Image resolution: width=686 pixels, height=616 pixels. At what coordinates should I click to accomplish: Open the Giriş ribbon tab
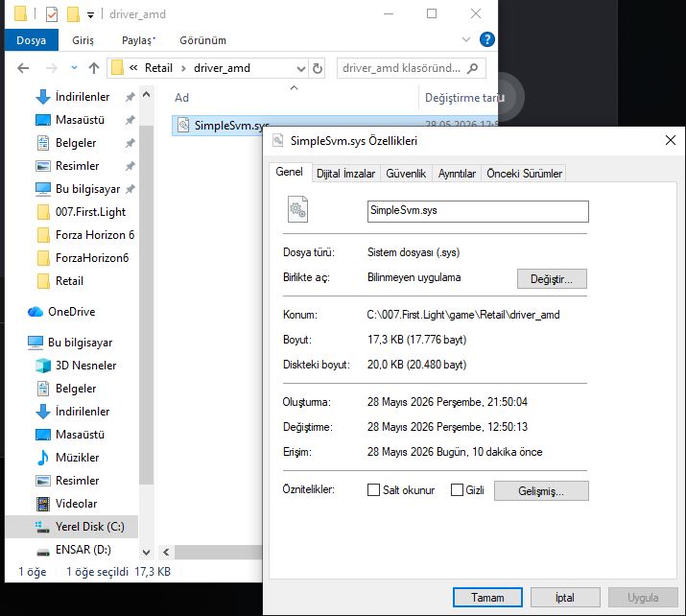point(83,40)
